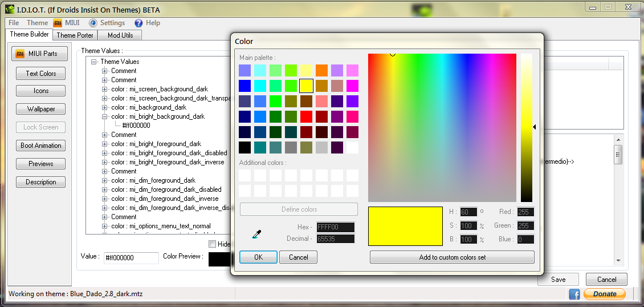Screen dimensions: 644x307
Task: Select the Theme Builder tab
Action: (29, 34)
